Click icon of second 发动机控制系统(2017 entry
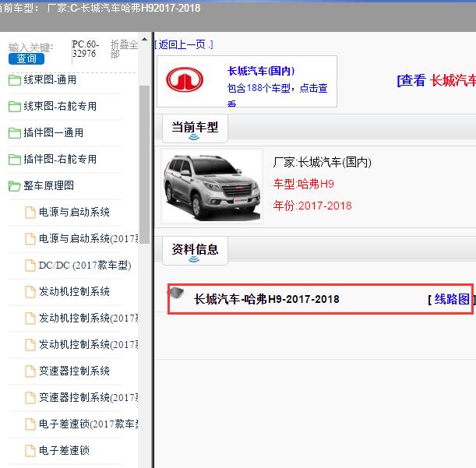This screenshot has height=468, width=476. point(30,345)
